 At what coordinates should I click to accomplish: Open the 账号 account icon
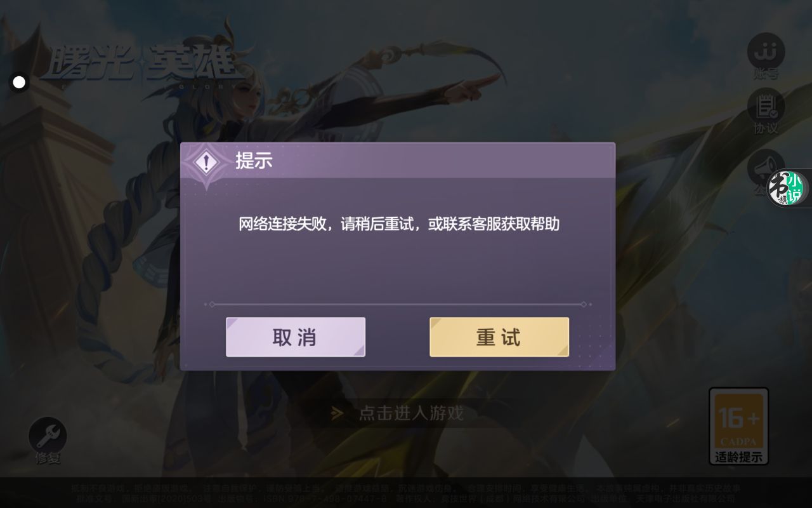[766, 56]
